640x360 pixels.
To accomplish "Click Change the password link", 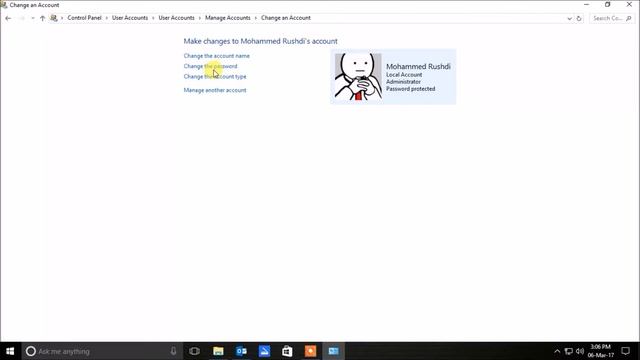I will point(210,66).
